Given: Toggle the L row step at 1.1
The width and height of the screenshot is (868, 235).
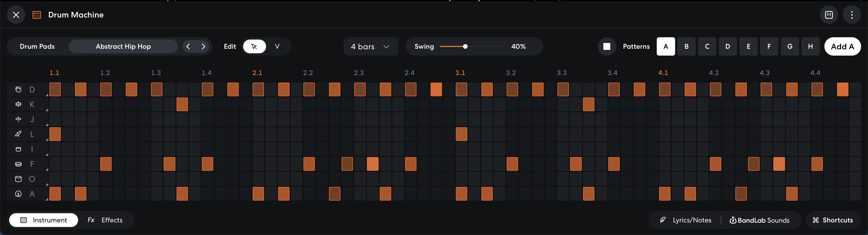Looking at the screenshot, I should (55, 134).
